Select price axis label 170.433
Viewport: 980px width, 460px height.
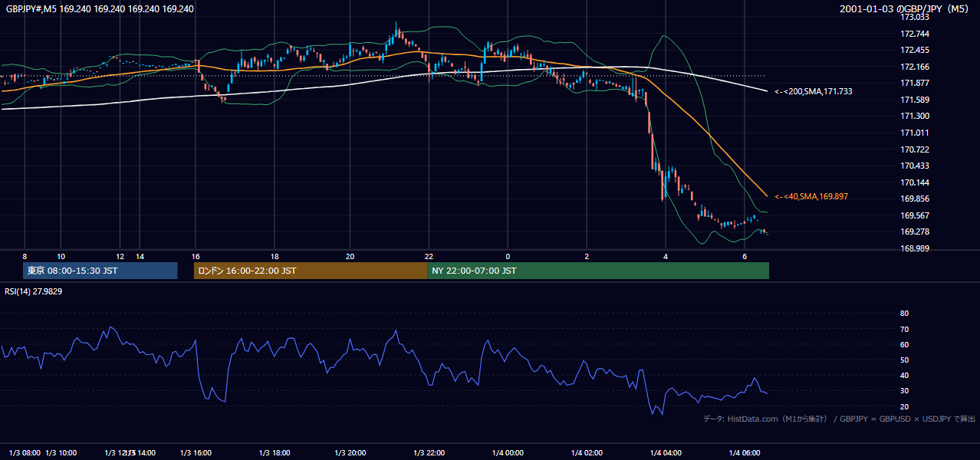point(913,166)
